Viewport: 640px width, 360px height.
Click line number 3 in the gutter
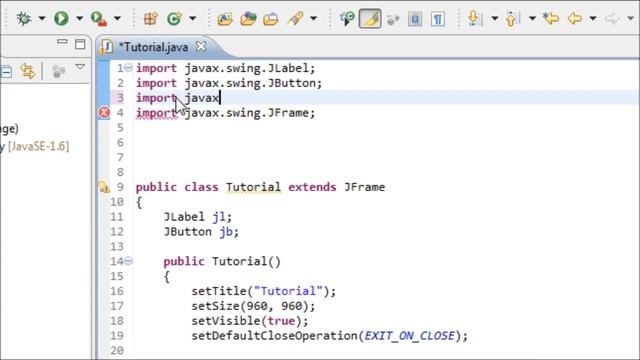[120, 98]
